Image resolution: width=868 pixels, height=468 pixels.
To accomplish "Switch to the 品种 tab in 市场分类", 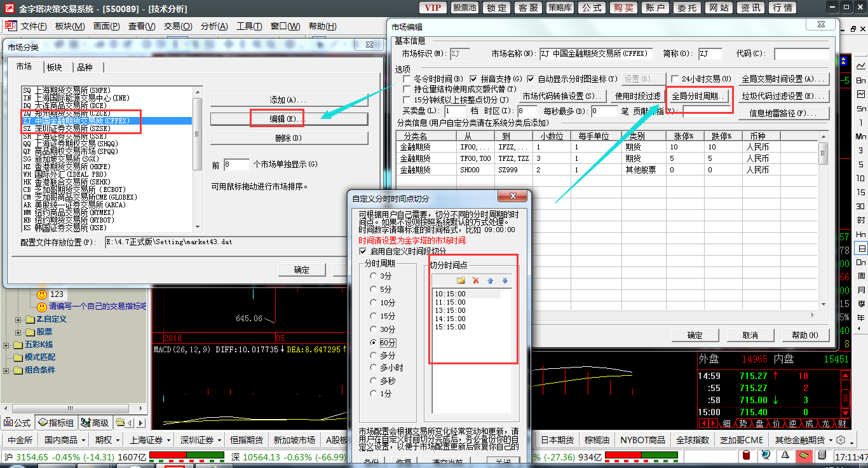I will click(85, 67).
